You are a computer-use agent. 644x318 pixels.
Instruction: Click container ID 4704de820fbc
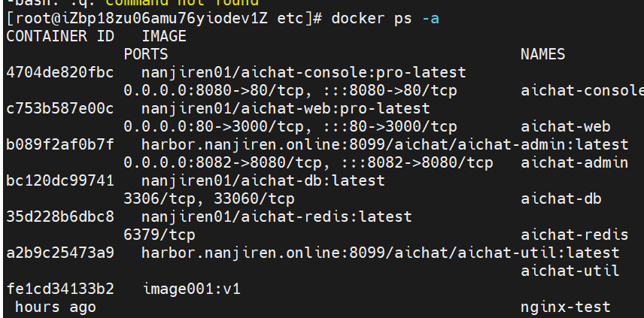[x=60, y=73]
